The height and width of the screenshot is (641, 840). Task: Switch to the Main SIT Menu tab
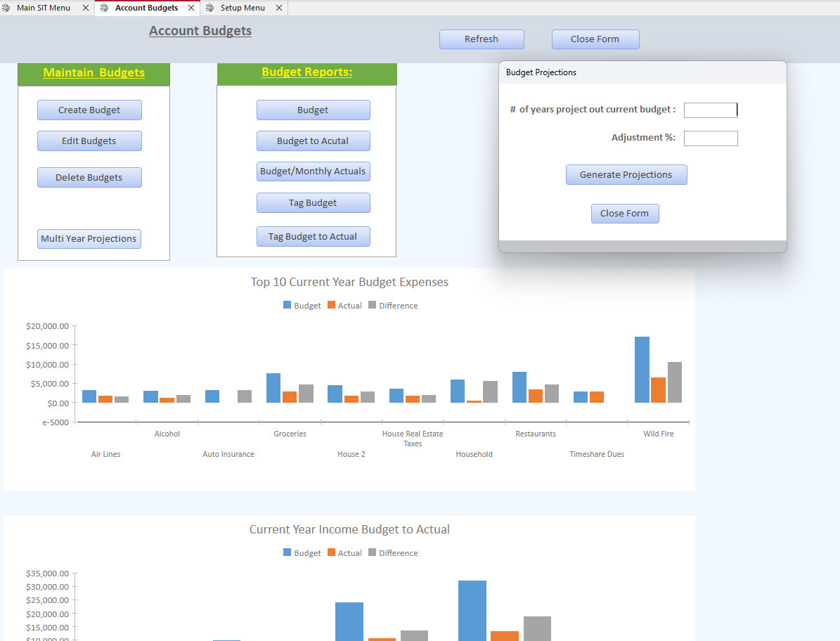44,8
